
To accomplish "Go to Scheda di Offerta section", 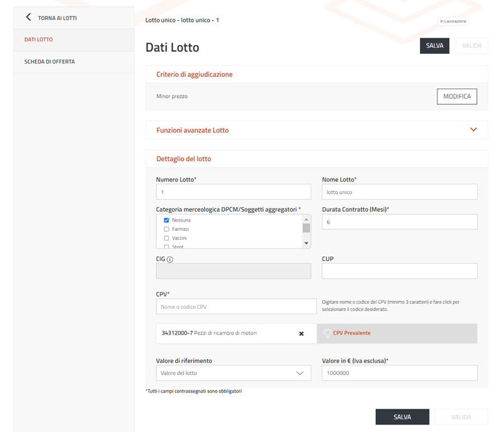I will 50,62.
